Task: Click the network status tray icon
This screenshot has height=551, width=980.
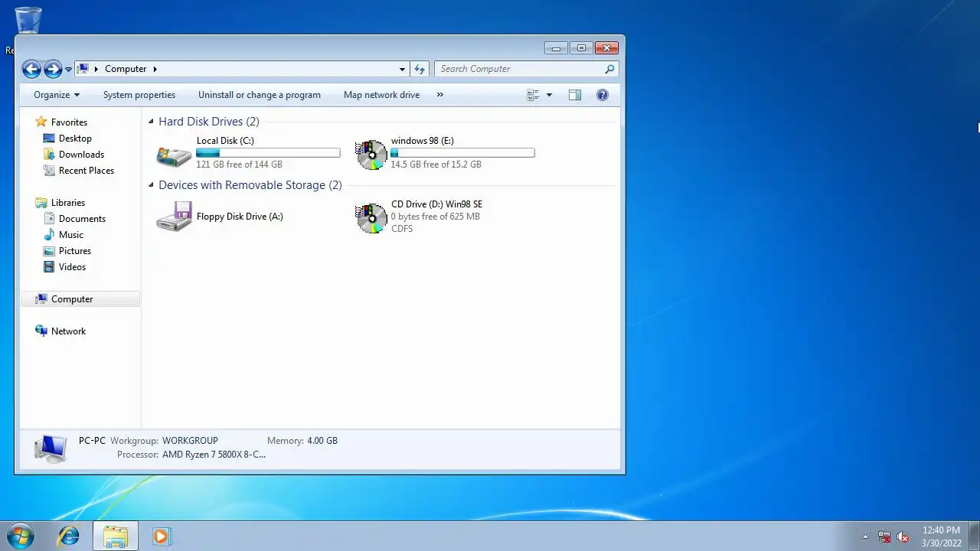Action: pos(884,536)
